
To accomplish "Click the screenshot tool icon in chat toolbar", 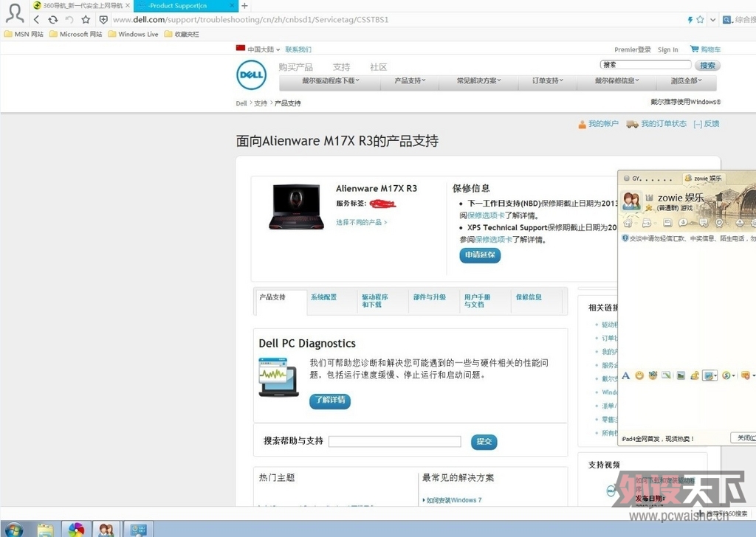I will [x=709, y=375].
